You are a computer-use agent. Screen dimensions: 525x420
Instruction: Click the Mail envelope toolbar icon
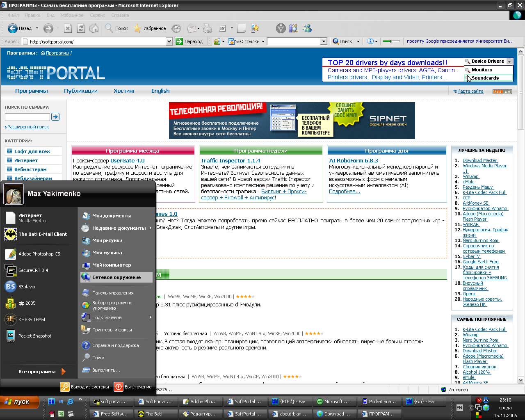[191, 28]
